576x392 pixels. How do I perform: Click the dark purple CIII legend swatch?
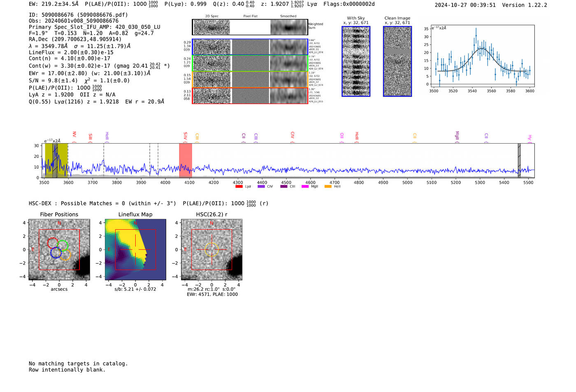coord(283,186)
